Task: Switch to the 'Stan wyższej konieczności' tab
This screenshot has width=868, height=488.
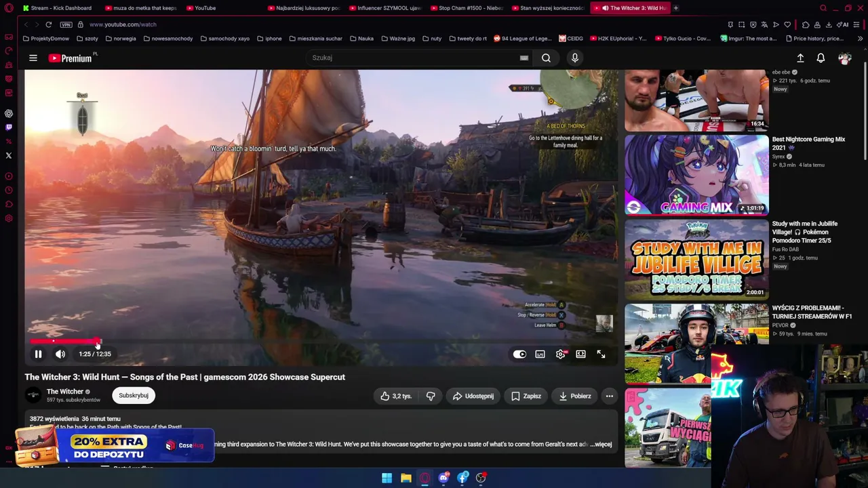Action: [548, 8]
